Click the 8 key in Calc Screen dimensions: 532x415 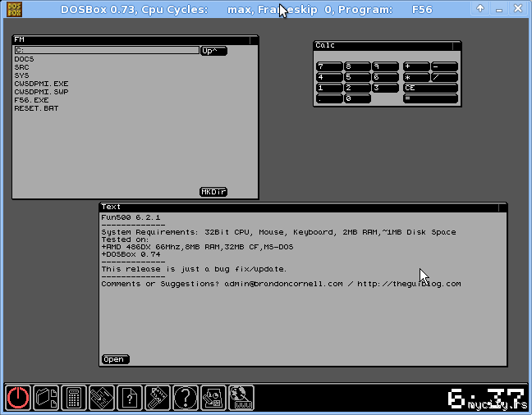point(357,66)
